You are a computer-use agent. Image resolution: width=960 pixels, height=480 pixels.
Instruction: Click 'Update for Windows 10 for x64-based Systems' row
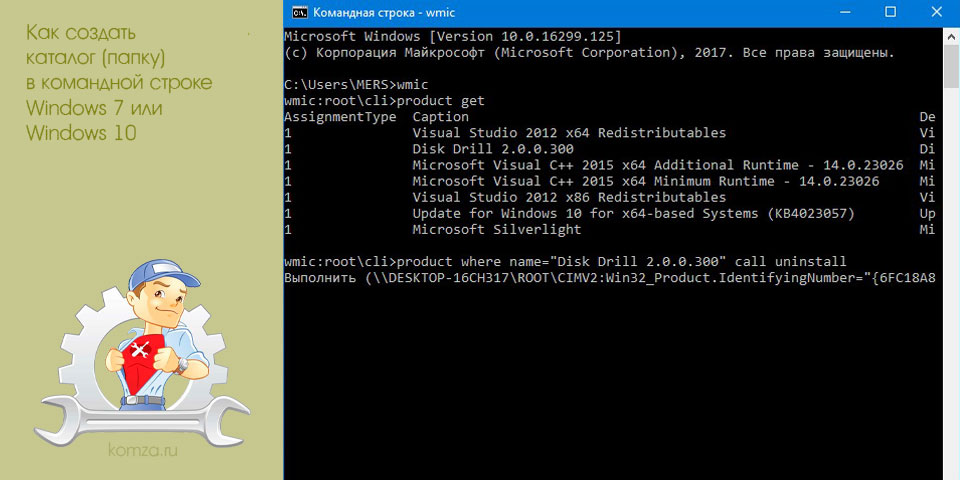609,214
